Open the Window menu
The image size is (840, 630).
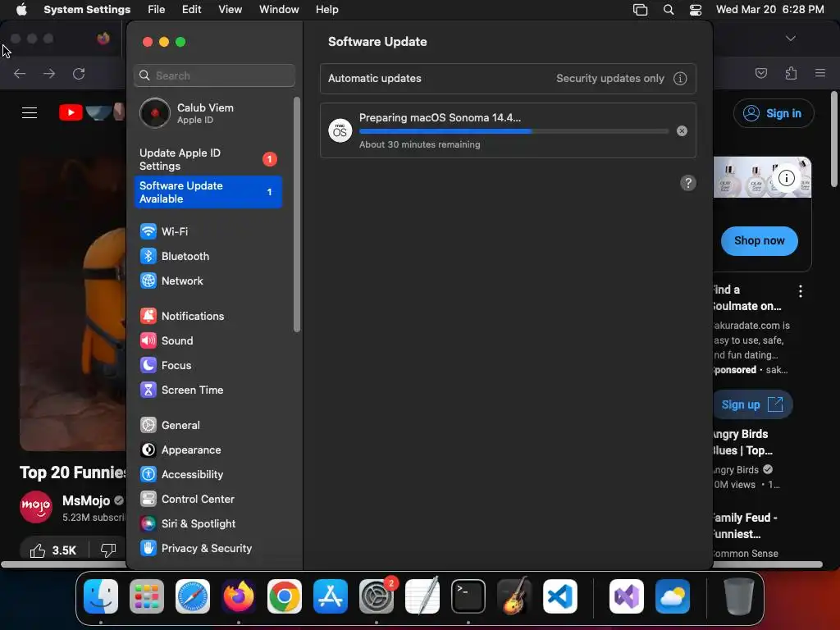coord(279,10)
